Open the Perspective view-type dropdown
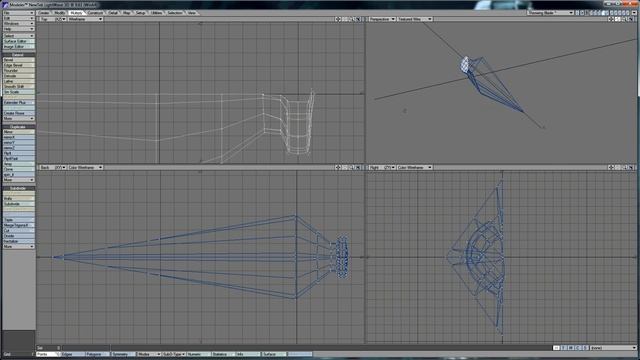The width and height of the screenshot is (640, 360). 382,19
